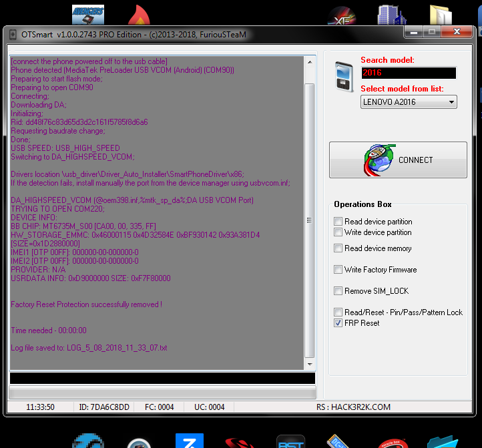Click the OTSmart title bar phone icon
This screenshot has height=448, width=482.
(13, 35)
